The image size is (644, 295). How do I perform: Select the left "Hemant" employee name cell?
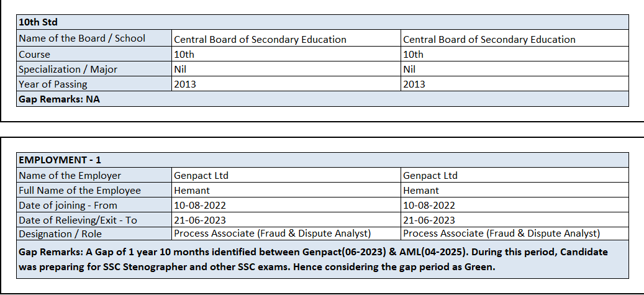tap(192, 190)
